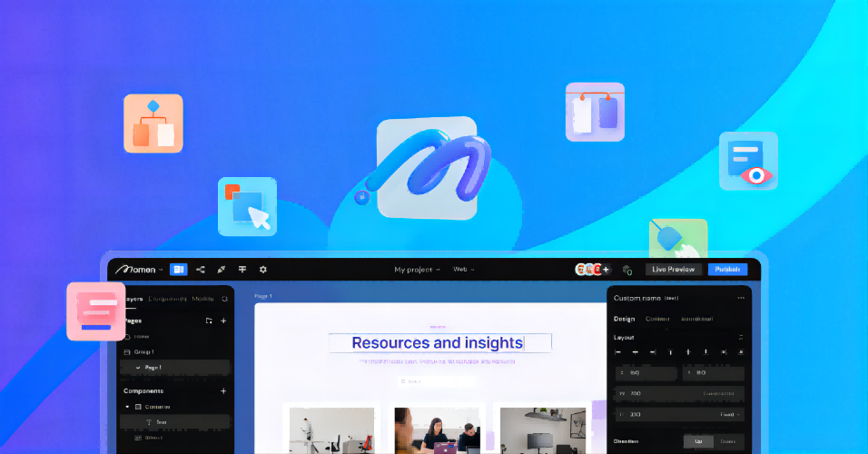Select the Group 1 row

(x=175, y=352)
